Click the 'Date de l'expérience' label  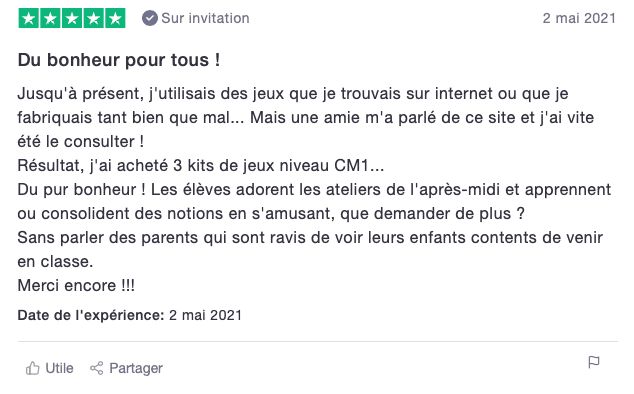[x=91, y=315]
